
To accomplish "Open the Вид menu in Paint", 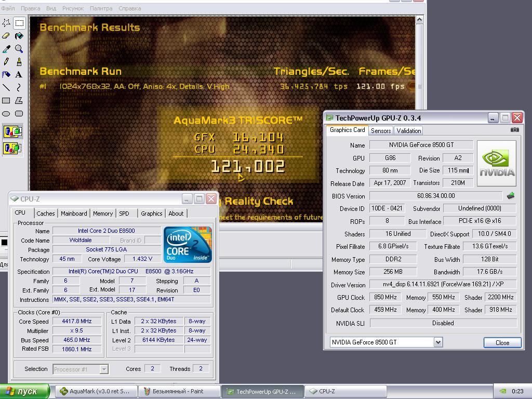I will (51, 8).
